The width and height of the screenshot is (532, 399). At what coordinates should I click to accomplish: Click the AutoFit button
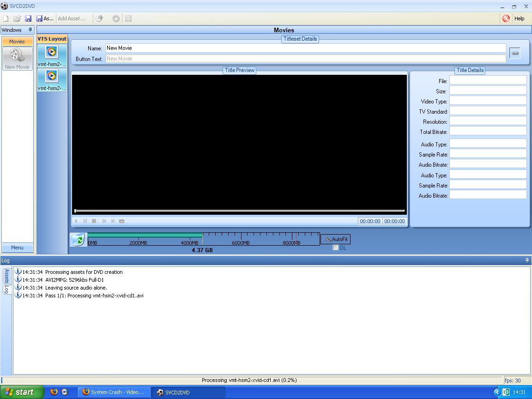[335, 239]
